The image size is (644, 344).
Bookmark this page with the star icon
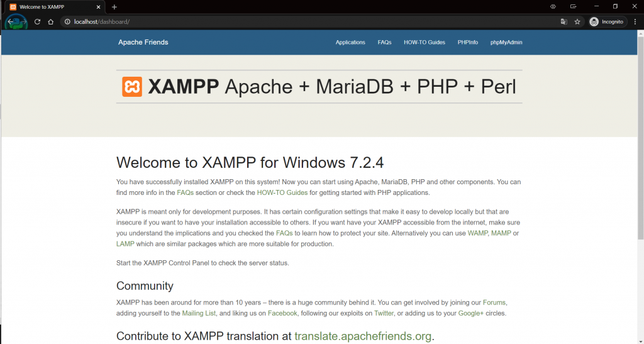tap(577, 22)
